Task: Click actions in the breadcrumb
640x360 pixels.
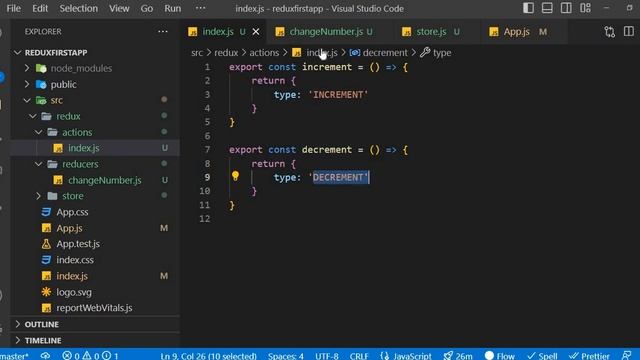Action: point(264,53)
